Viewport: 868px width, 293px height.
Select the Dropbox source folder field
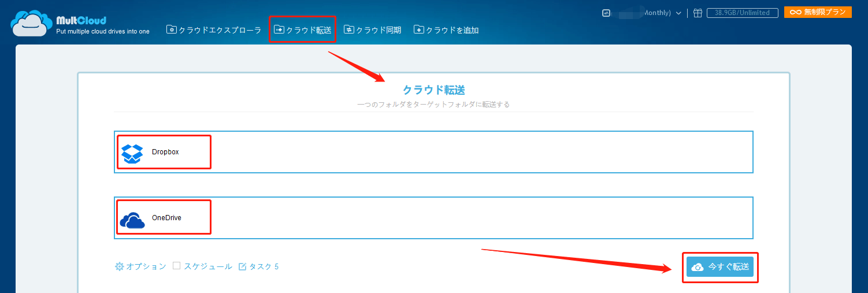tap(433, 152)
